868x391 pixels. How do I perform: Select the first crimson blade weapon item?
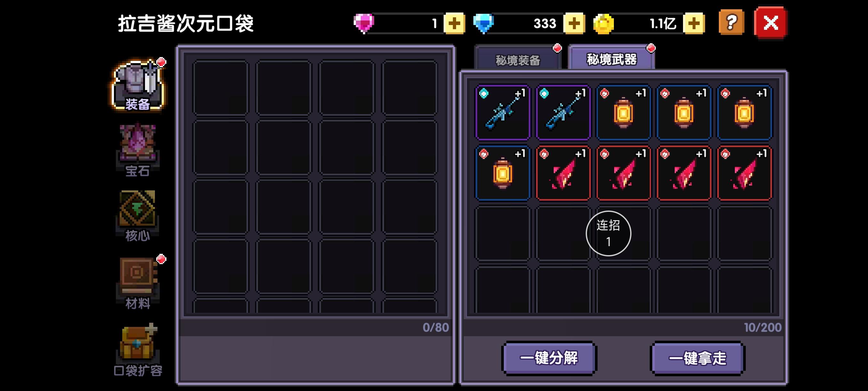pos(563,173)
